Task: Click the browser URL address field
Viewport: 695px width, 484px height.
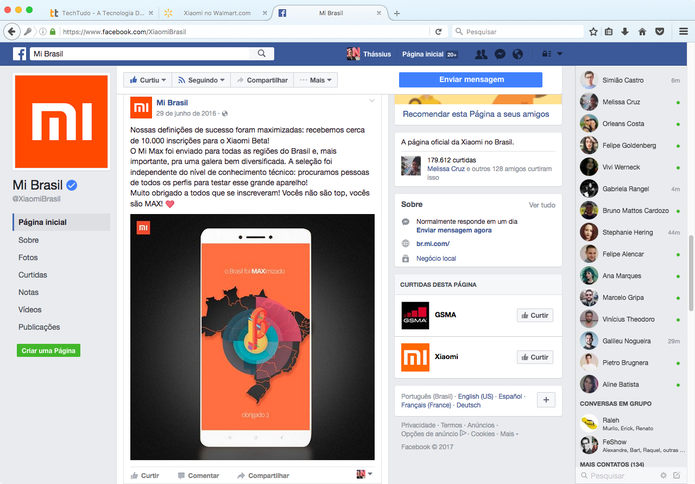Action: 245,31
